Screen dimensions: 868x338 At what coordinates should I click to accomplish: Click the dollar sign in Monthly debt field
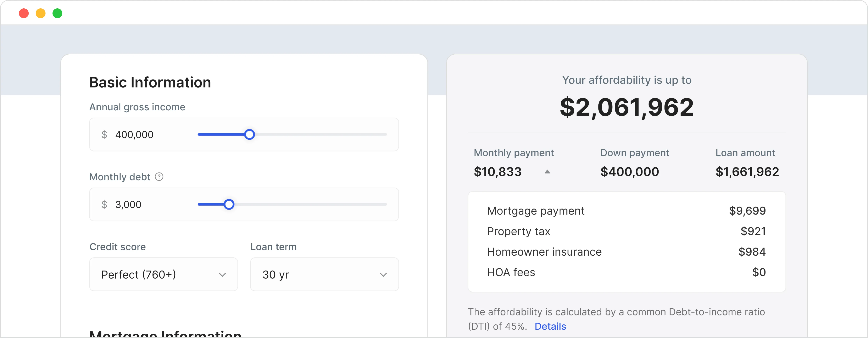pyautogui.click(x=104, y=204)
